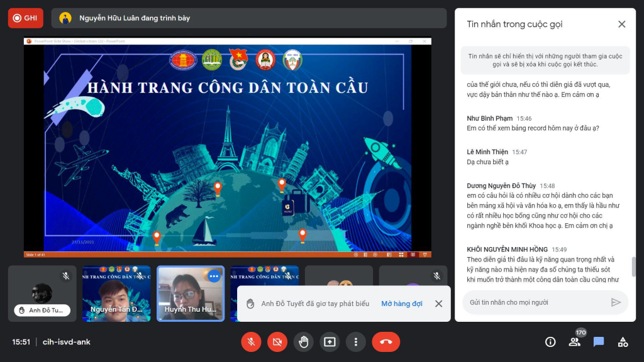Click the raised hand icon in notification
This screenshot has height=362, width=644.
(x=250, y=304)
